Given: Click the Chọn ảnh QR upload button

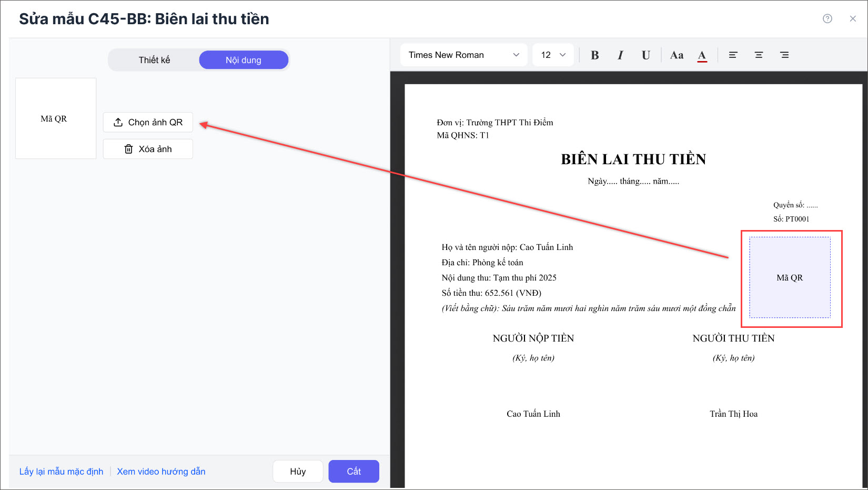Looking at the screenshot, I should point(148,123).
